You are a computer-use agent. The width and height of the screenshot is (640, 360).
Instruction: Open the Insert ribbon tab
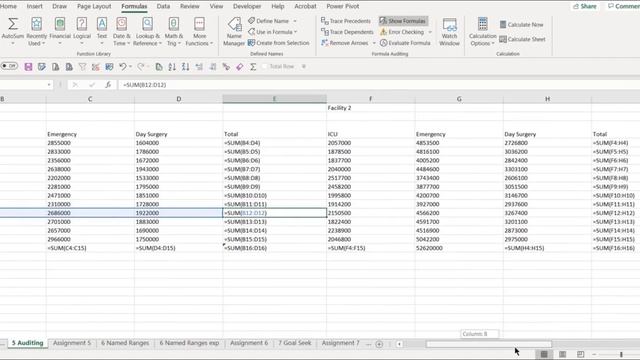coord(34,6)
